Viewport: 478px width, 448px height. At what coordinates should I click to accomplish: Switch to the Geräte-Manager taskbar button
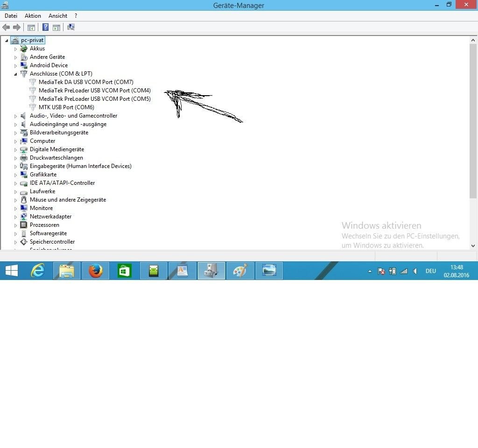tap(211, 271)
